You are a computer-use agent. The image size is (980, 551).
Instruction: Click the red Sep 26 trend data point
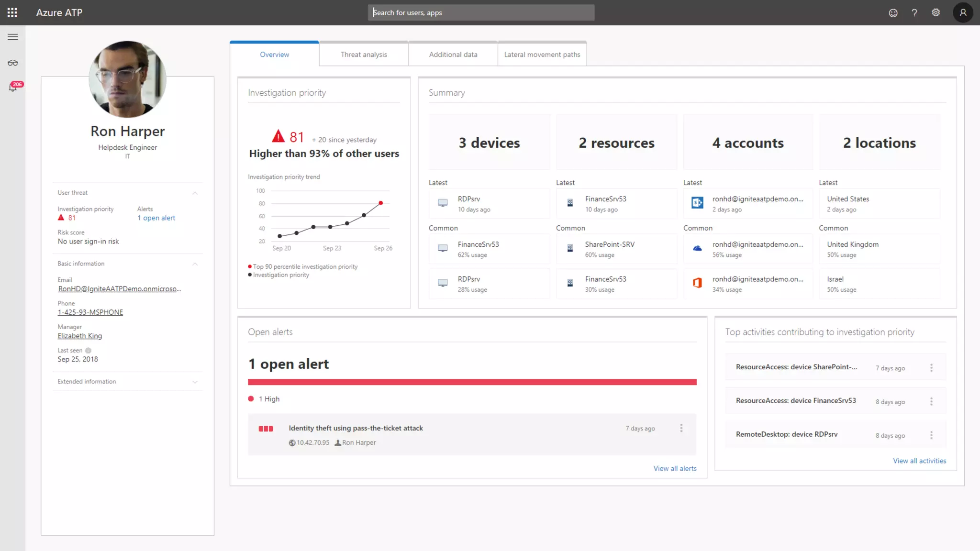click(381, 203)
